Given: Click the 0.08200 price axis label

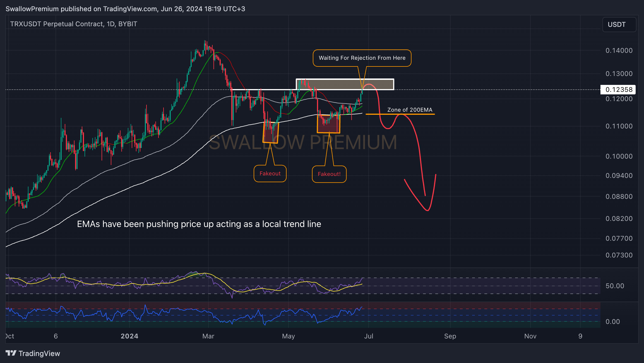Looking at the screenshot, I should [x=619, y=219].
